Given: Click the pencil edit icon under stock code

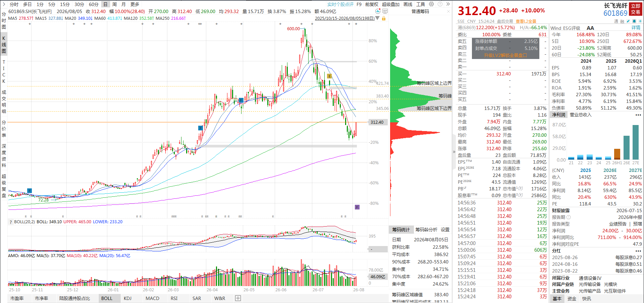Looking at the screenshot, I should [628, 21].
